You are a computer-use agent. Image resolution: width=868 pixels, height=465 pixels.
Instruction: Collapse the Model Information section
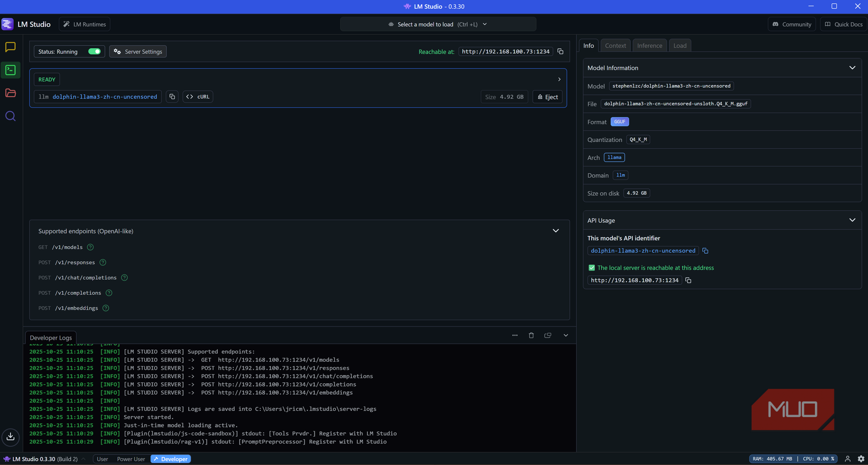[x=852, y=68]
